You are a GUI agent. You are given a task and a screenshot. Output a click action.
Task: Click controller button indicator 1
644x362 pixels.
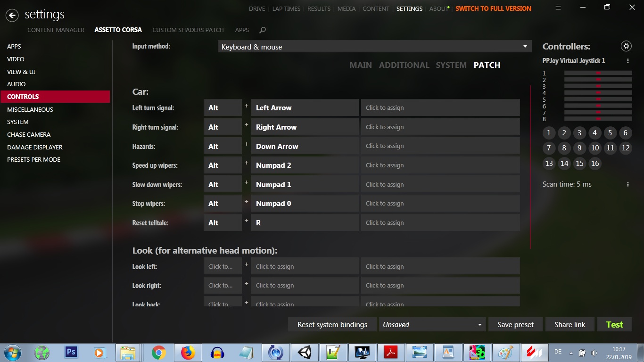pyautogui.click(x=549, y=133)
